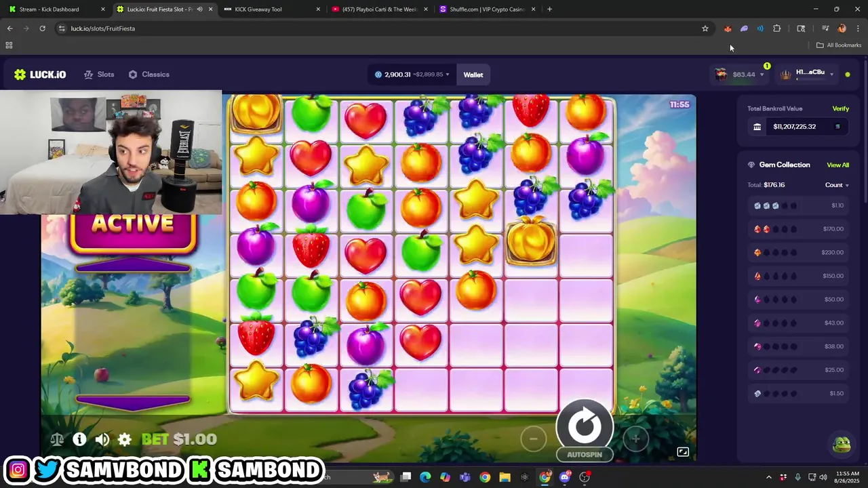868x488 pixels.
Task: Show hidden system tray icons
Action: point(768,477)
